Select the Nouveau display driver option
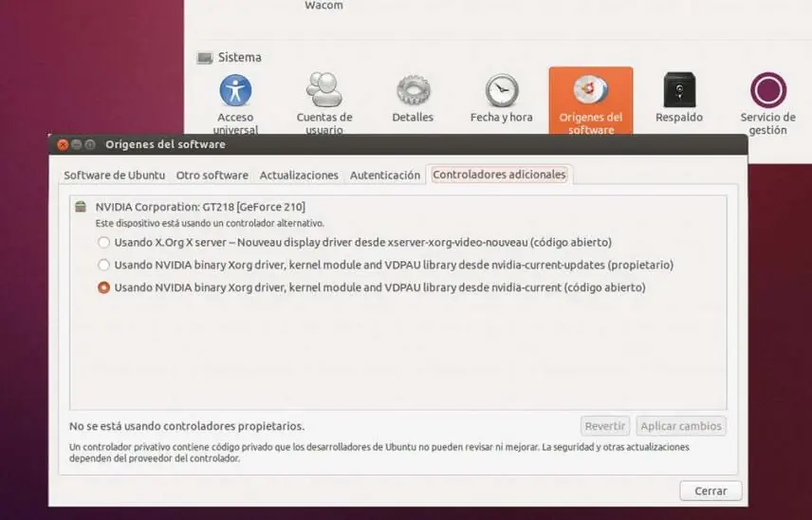This screenshot has height=520, width=812. tap(104, 242)
